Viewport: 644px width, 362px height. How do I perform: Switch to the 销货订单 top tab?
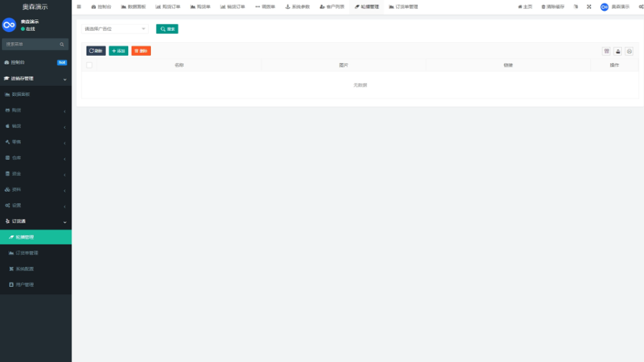(x=233, y=6)
